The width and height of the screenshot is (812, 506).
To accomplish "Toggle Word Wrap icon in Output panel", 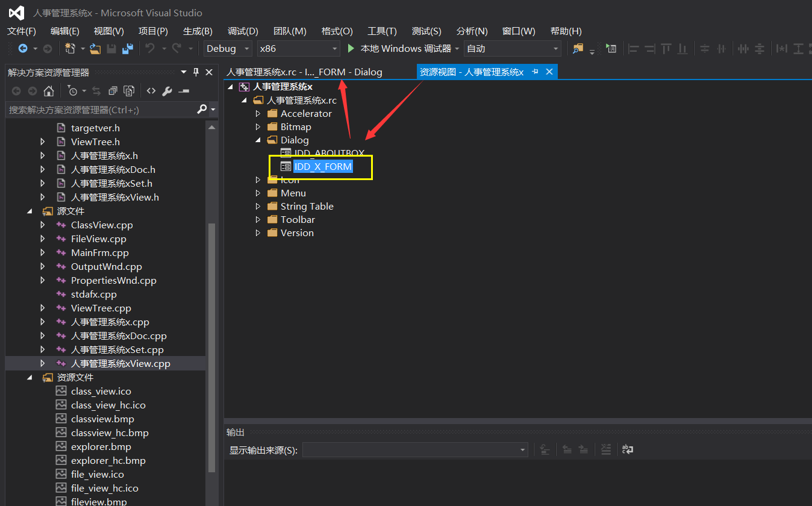I will click(x=628, y=449).
